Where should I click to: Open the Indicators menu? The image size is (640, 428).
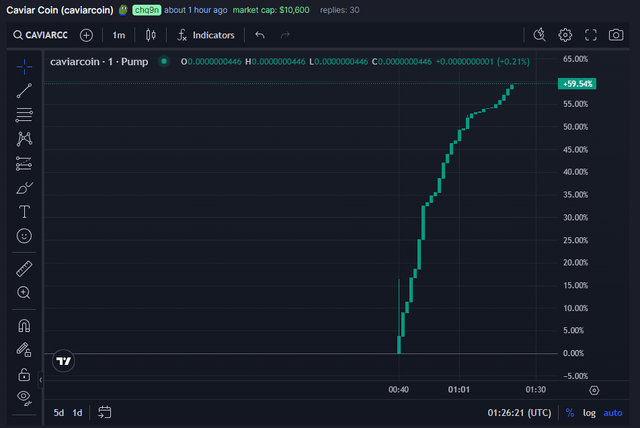tap(205, 35)
